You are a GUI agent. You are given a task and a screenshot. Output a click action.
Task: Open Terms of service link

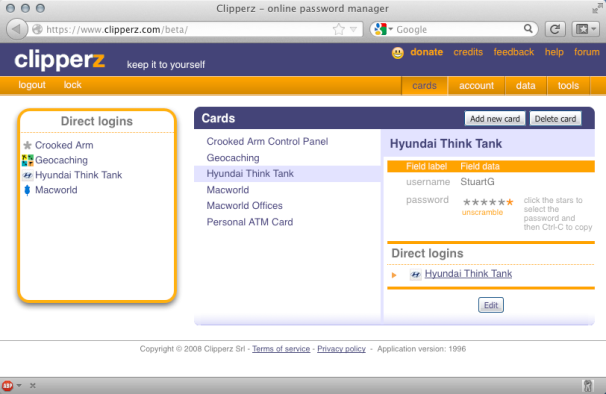[281, 349]
